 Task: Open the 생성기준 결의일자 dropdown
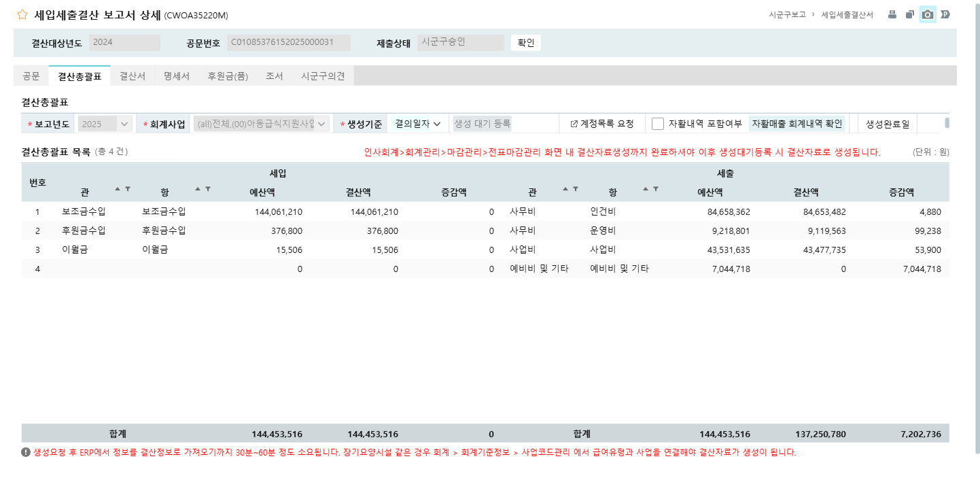[418, 124]
